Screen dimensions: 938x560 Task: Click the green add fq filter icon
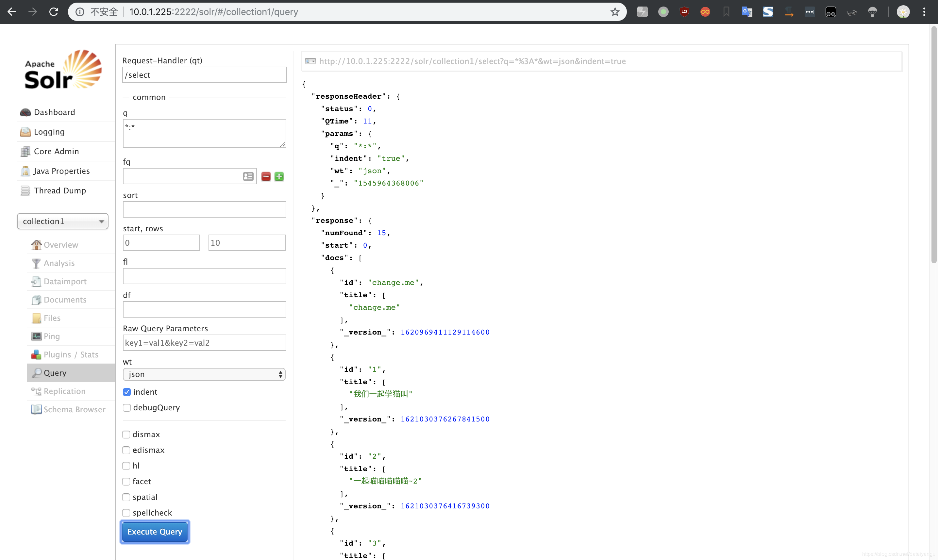[x=279, y=176]
